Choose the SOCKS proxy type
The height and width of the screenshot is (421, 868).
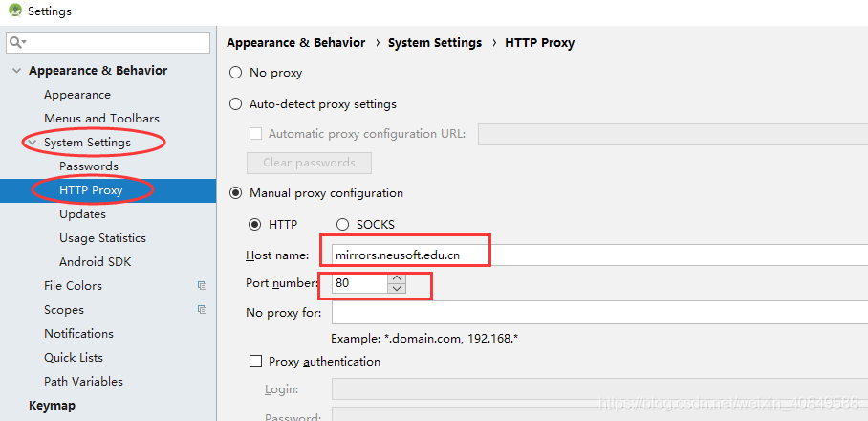click(x=342, y=225)
